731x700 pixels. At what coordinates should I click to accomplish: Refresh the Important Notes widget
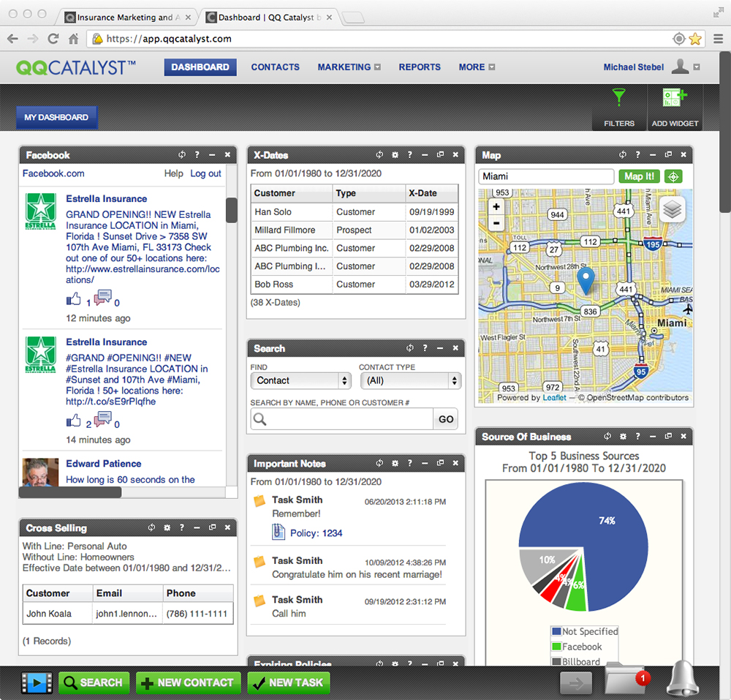click(x=379, y=462)
